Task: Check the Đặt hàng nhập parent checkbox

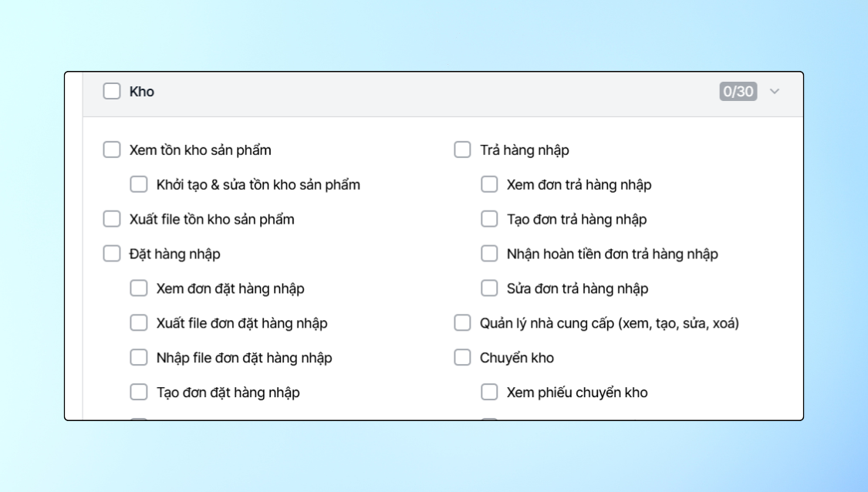Action: point(112,254)
